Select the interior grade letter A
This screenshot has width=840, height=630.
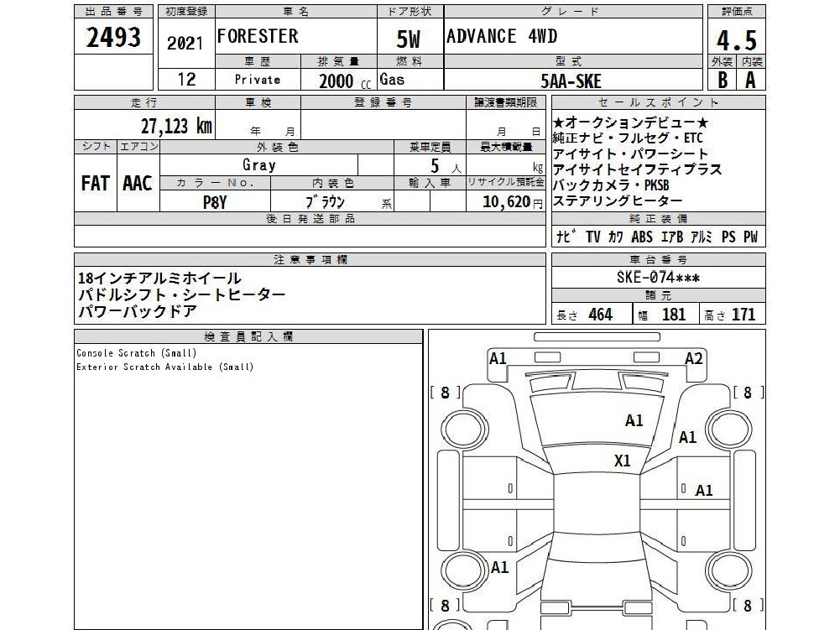(750, 80)
